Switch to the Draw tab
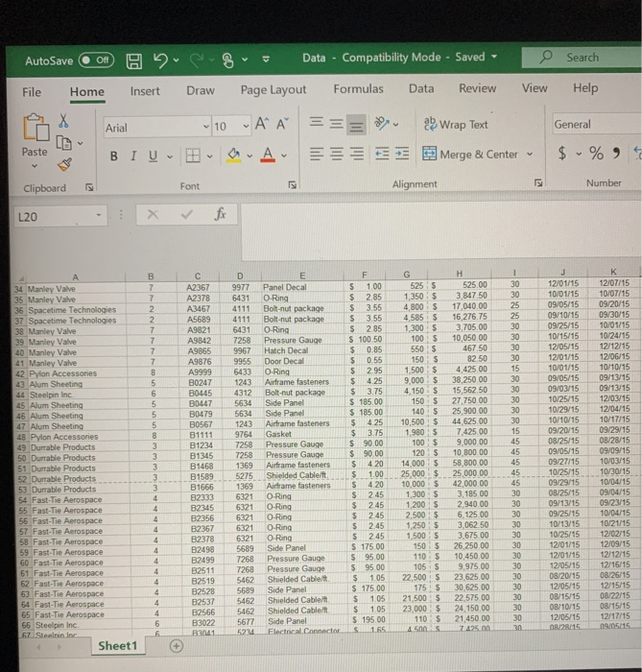 [200, 90]
